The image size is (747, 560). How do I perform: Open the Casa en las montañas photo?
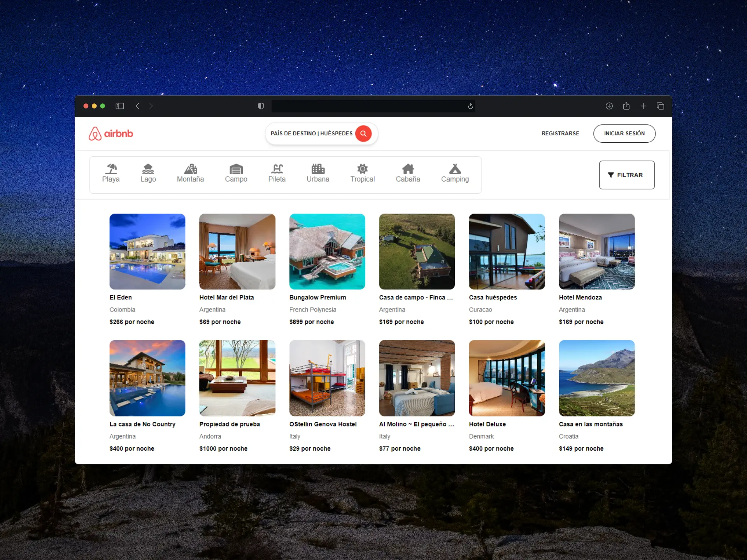[597, 378]
